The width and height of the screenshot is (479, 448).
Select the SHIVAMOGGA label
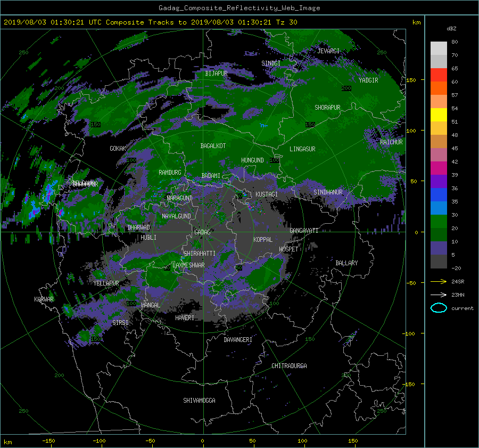coord(199,401)
